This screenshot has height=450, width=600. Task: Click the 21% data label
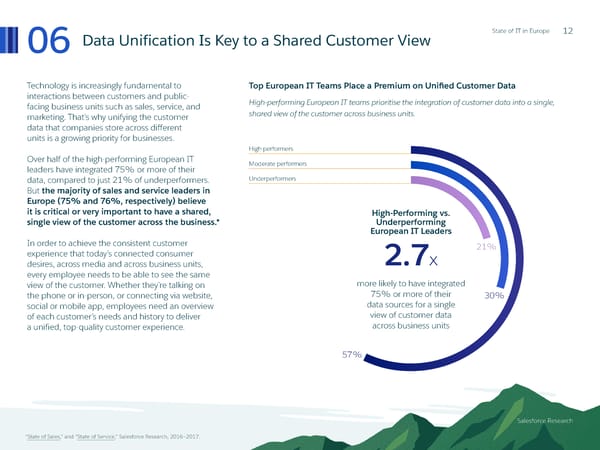(485, 246)
